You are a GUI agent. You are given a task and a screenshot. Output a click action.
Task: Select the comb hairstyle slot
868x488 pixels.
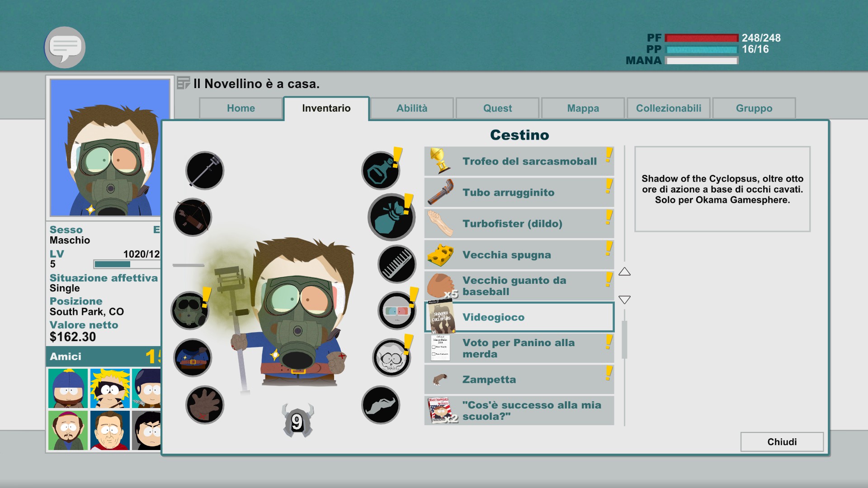(397, 264)
